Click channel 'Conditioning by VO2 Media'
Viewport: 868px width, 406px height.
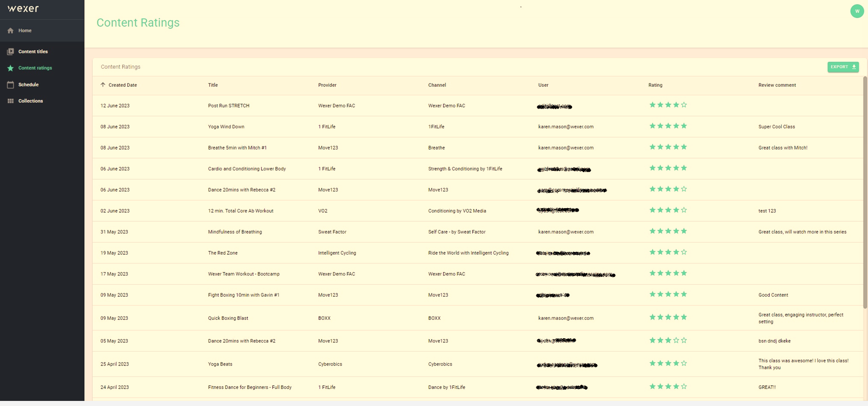pyautogui.click(x=457, y=211)
